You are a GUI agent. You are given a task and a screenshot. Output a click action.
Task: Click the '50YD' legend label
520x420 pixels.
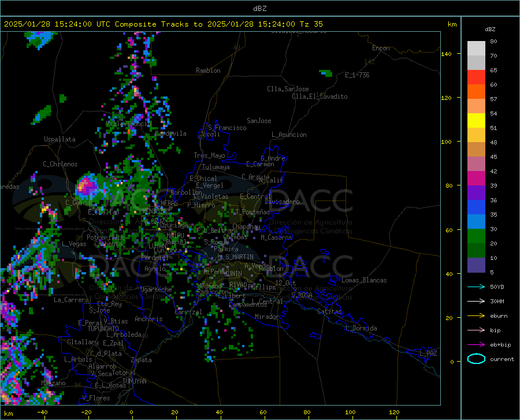(497, 287)
